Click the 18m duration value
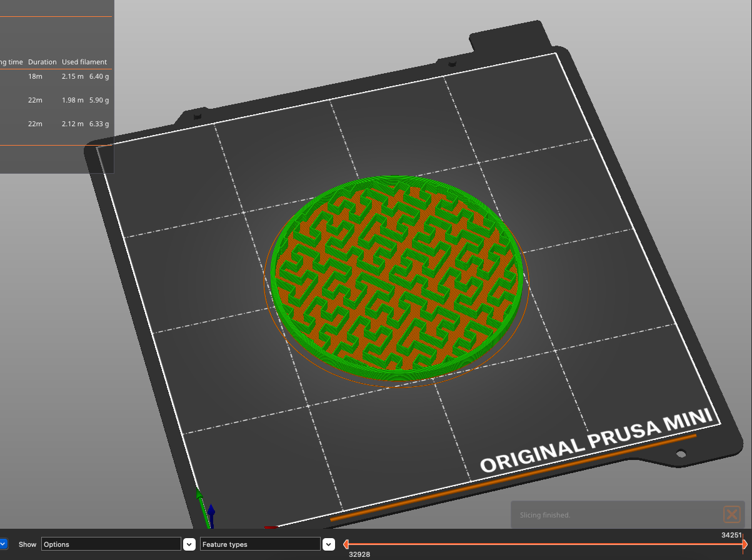The height and width of the screenshot is (560, 752). click(x=35, y=76)
